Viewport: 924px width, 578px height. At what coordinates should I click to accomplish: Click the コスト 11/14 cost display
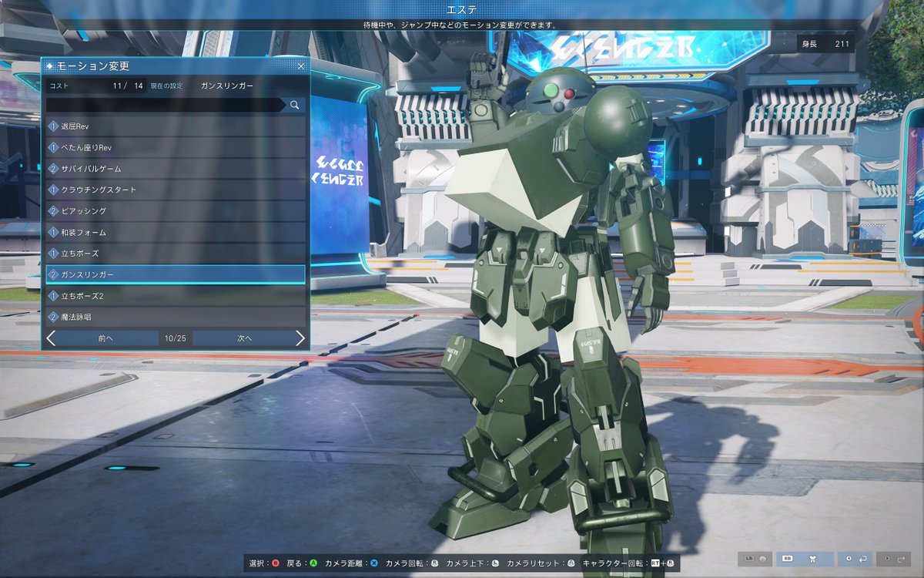[96, 86]
